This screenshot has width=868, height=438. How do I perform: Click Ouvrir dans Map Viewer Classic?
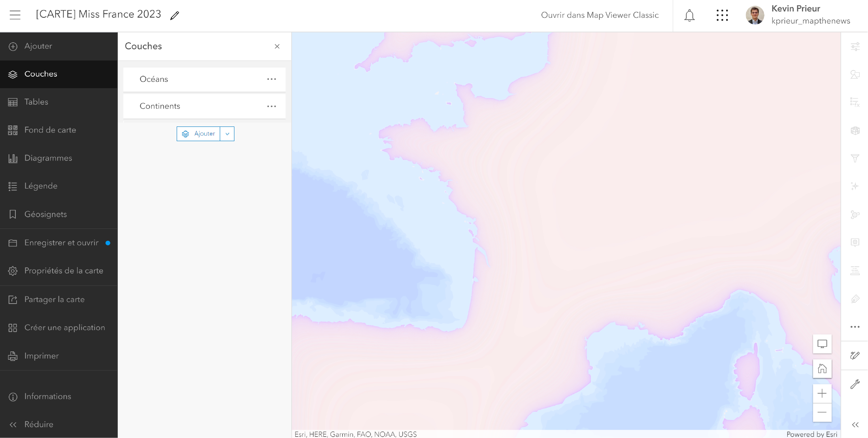(600, 15)
